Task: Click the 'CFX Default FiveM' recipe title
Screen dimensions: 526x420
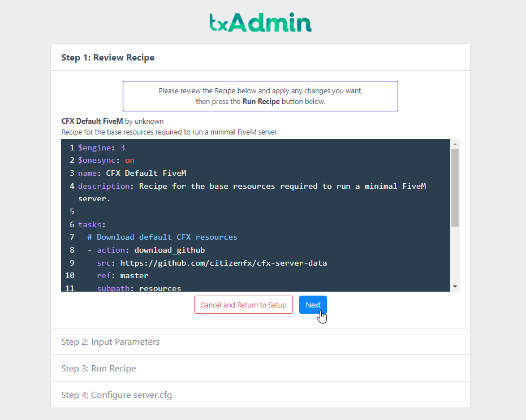Action: (92, 121)
